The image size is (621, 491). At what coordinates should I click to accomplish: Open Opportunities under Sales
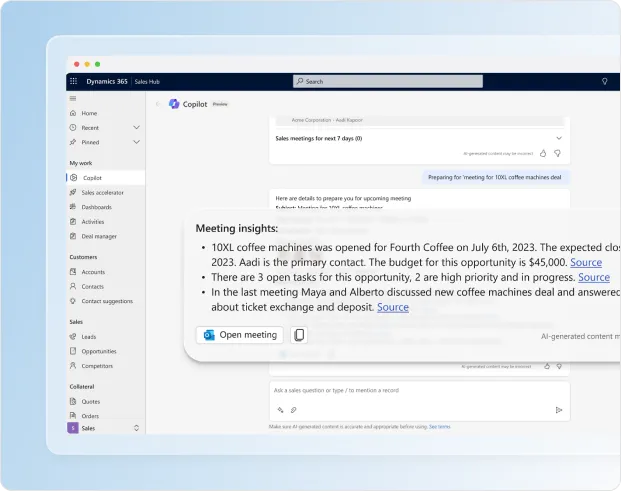pos(99,351)
